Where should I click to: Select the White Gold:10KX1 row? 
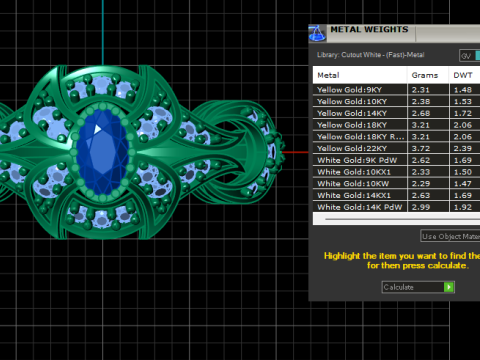tap(396, 172)
